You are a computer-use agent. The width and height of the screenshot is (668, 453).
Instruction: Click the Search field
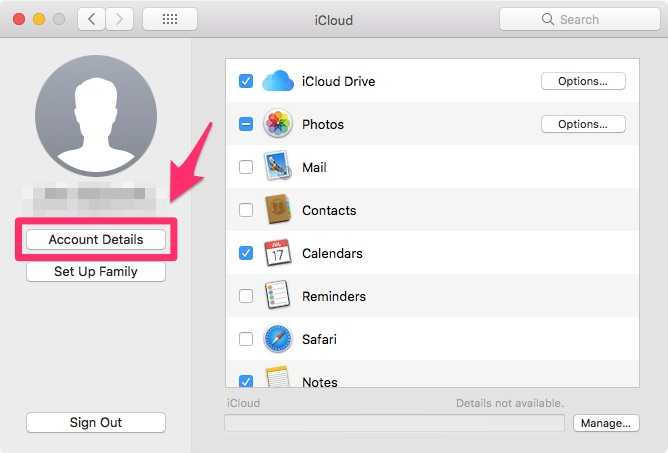(x=579, y=19)
